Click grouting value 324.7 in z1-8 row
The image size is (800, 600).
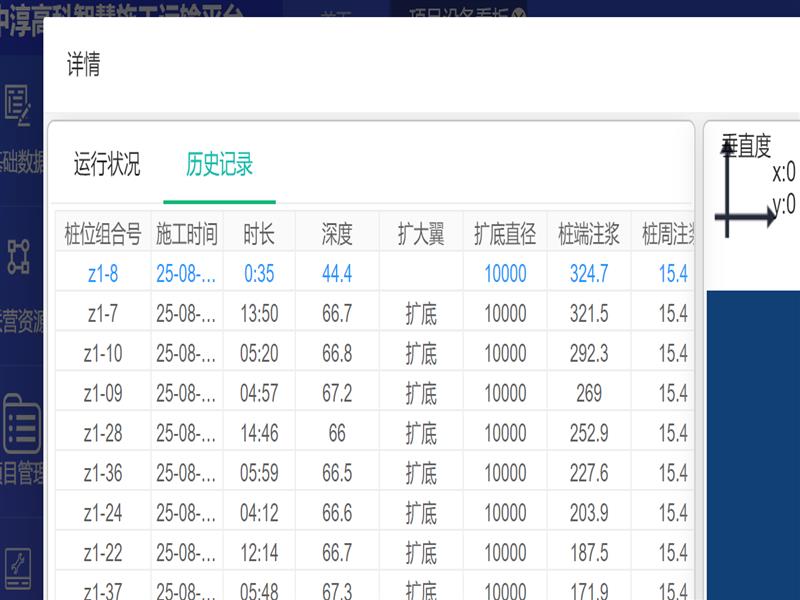pyautogui.click(x=588, y=274)
